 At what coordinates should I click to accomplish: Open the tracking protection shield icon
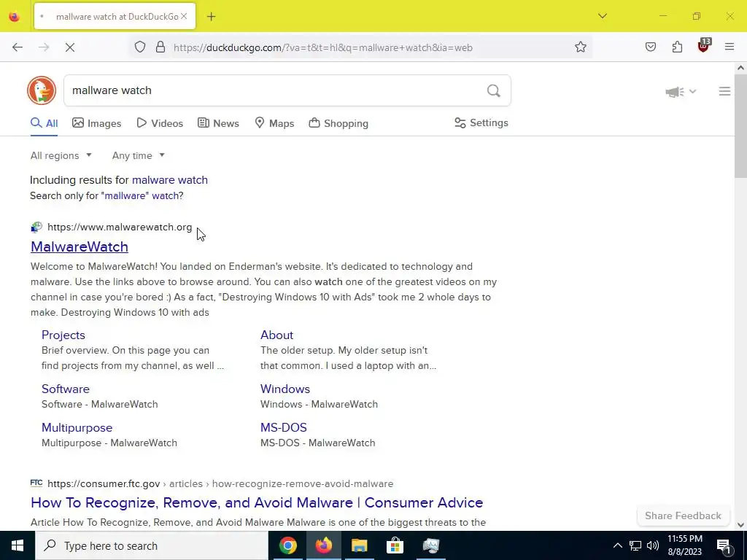pos(140,47)
